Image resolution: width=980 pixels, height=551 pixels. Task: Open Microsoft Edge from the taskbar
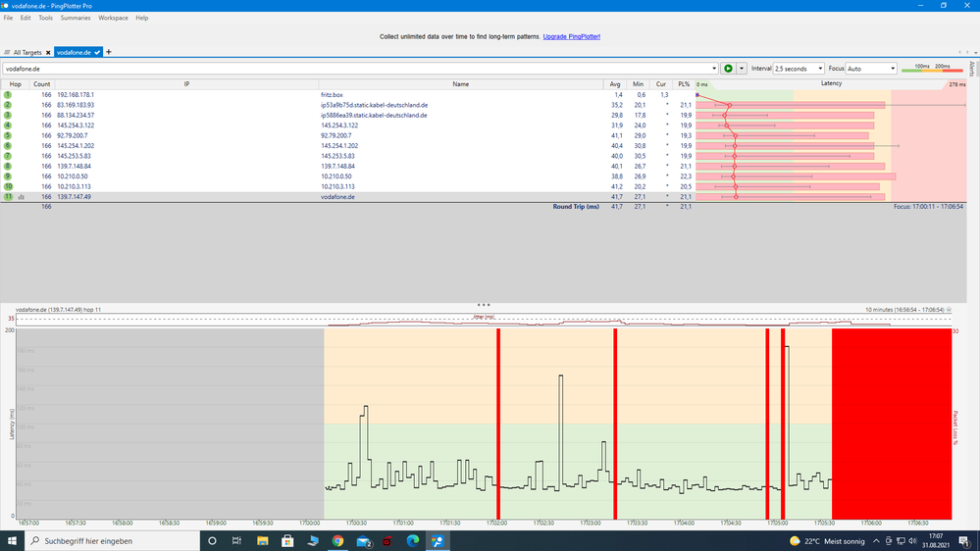pos(412,541)
